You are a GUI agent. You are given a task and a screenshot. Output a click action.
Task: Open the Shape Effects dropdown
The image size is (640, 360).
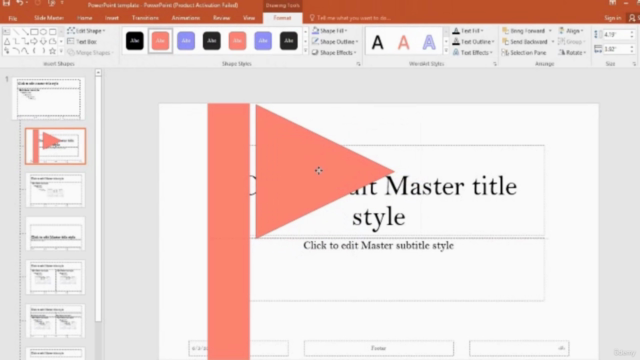pyautogui.click(x=334, y=53)
